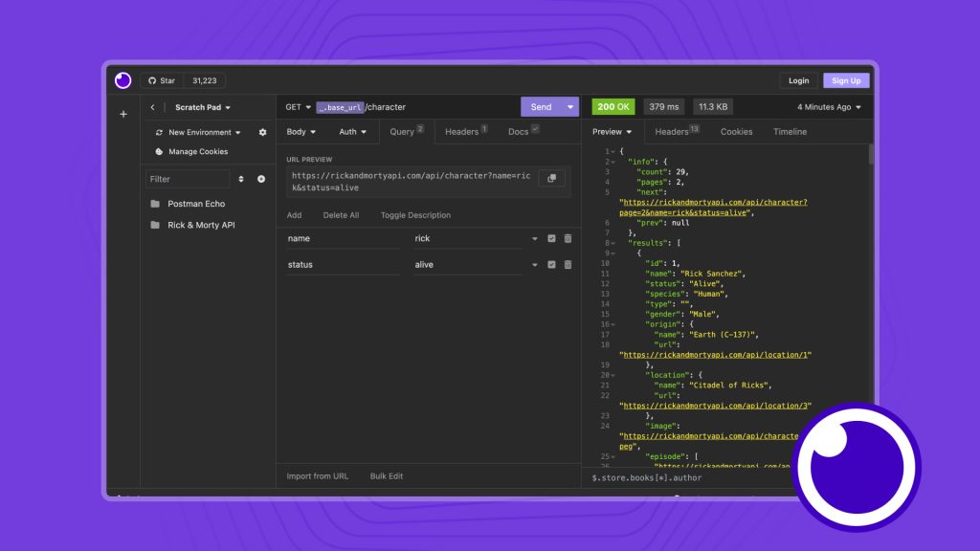Click the create new request plus icon

[x=261, y=179]
